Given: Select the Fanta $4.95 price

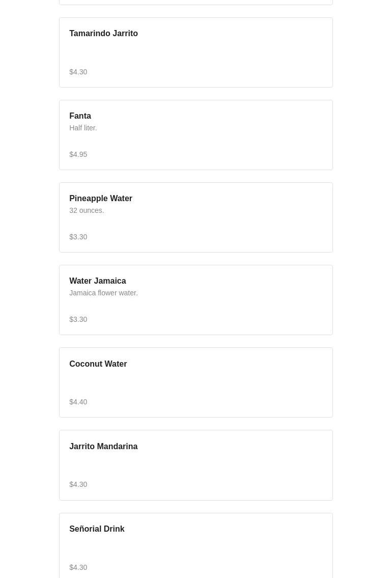Looking at the screenshot, I should [78, 154].
